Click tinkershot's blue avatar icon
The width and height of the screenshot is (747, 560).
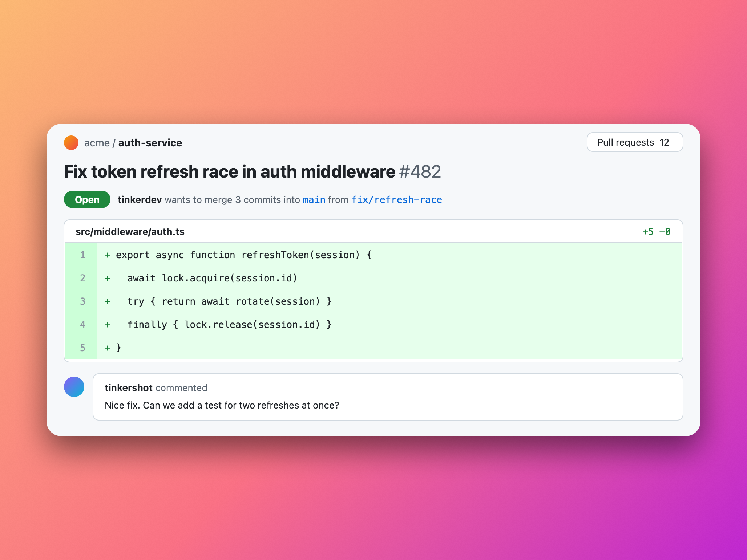[74, 387]
